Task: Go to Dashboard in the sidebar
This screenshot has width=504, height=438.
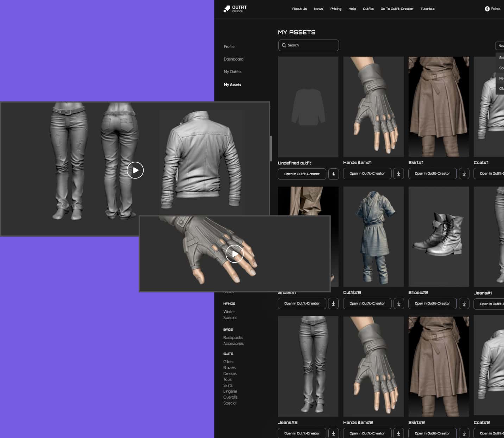Action: click(x=233, y=59)
